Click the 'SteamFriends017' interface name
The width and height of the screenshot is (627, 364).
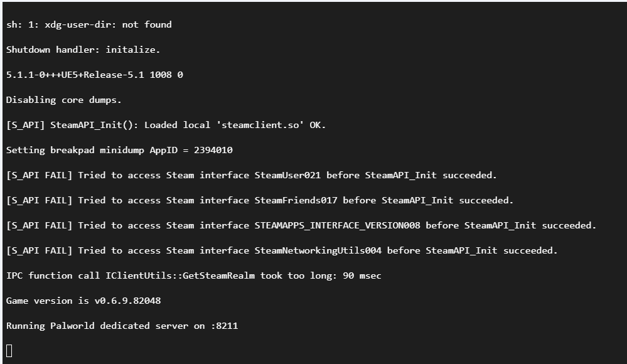296,200
